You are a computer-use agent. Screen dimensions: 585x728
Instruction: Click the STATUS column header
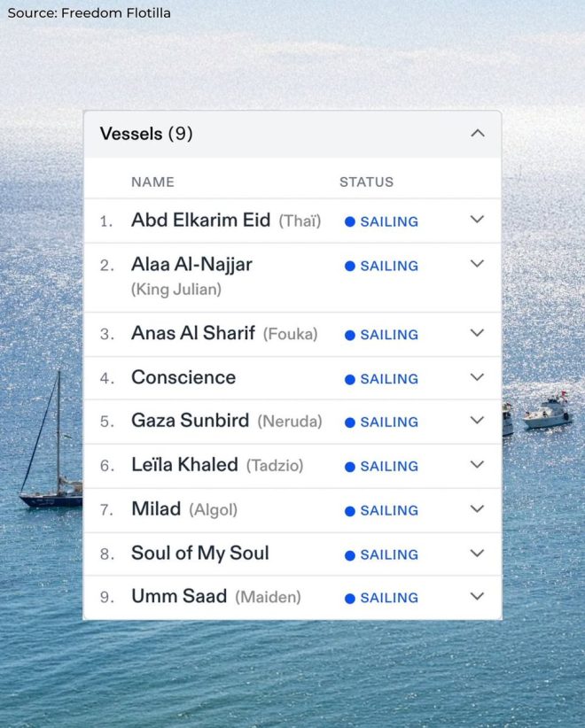[366, 182]
